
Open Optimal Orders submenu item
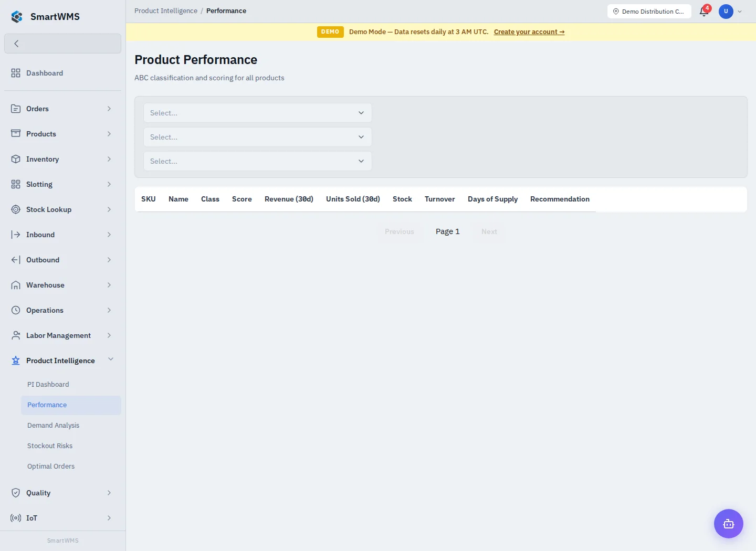click(x=71, y=466)
